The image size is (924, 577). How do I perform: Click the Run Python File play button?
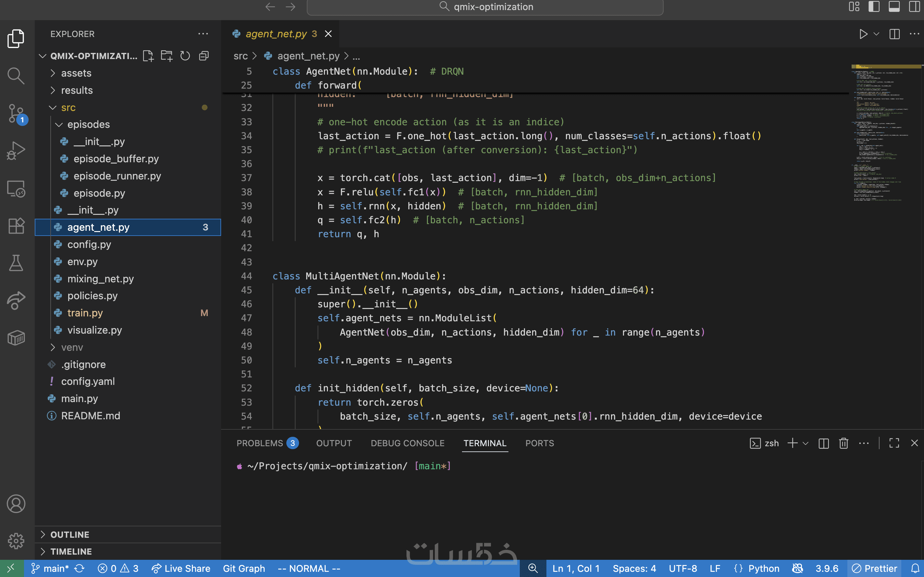[x=863, y=34]
